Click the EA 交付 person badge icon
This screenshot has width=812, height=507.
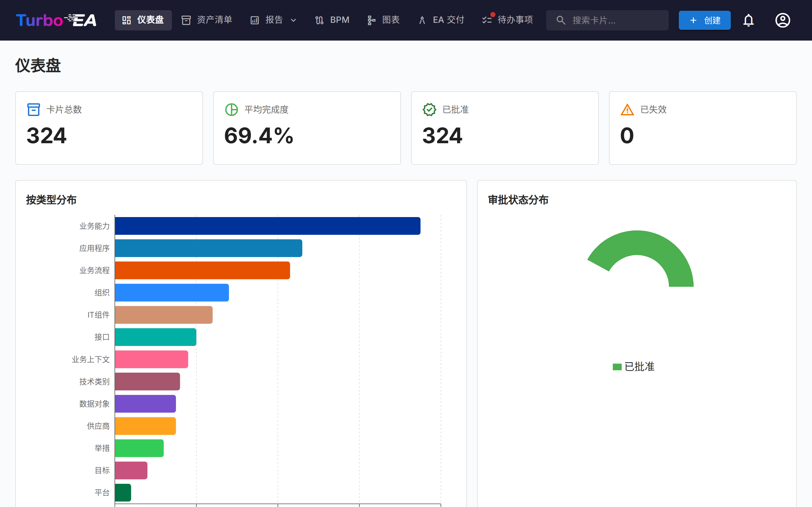point(422,20)
